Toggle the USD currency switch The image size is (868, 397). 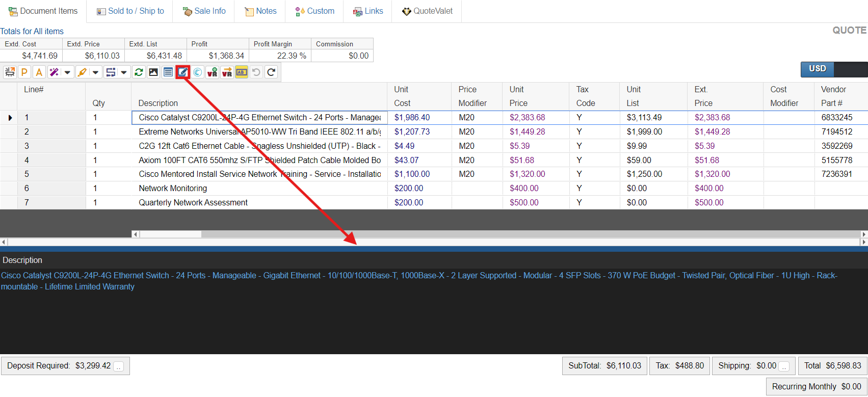click(834, 69)
